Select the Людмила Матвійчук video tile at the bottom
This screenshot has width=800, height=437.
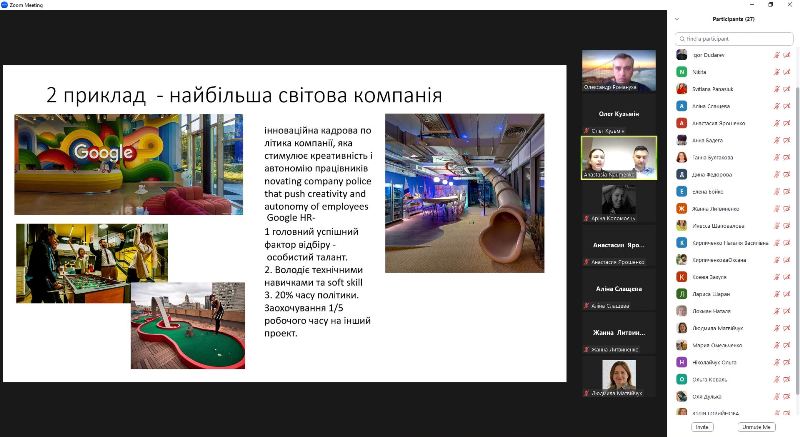[619, 377]
